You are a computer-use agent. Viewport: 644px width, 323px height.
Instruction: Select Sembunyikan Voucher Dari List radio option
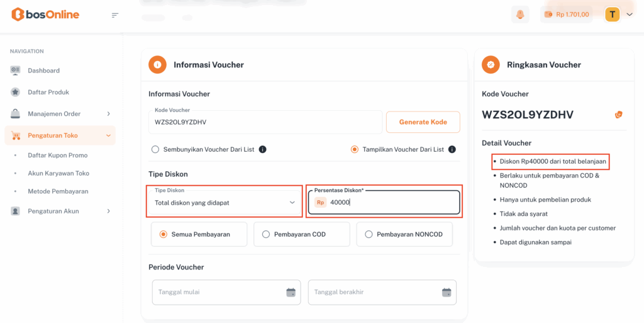tap(155, 149)
